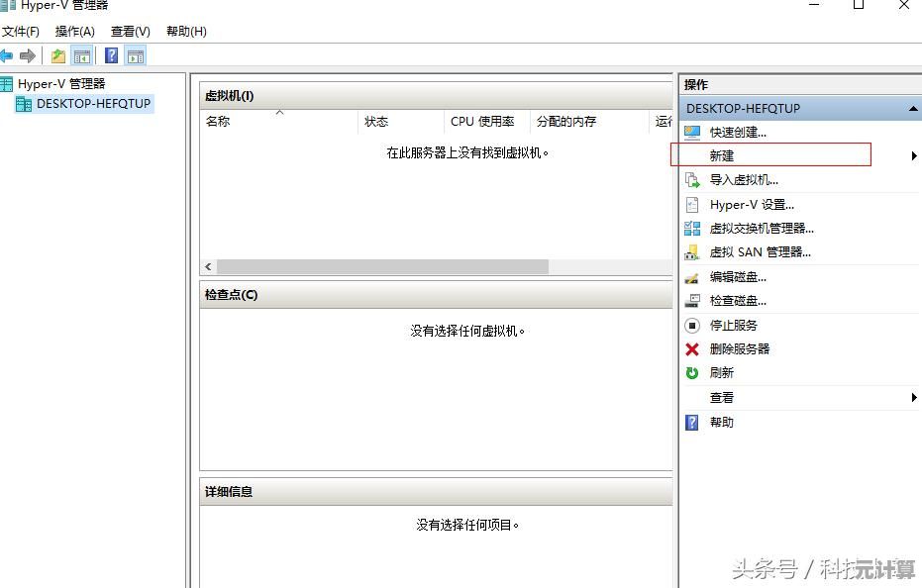
Task: Open the 帮助(H) menu
Action: pyautogui.click(x=186, y=31)
